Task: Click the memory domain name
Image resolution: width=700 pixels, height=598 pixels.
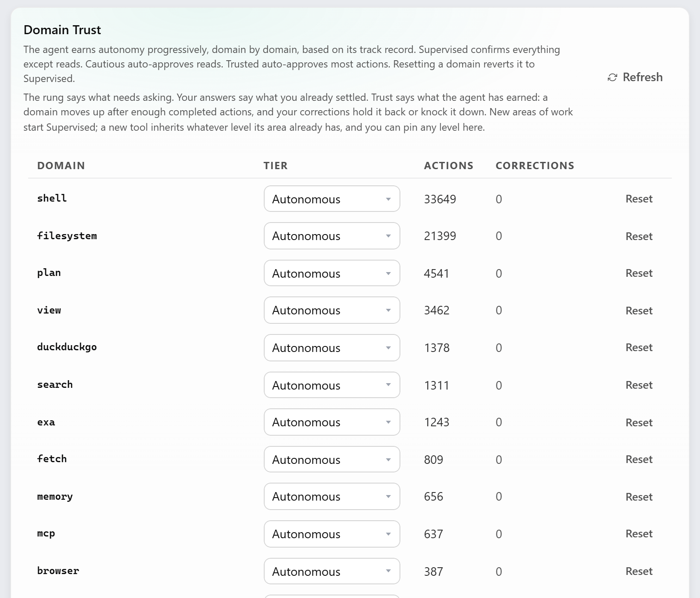Action: [x=55, y=496]
